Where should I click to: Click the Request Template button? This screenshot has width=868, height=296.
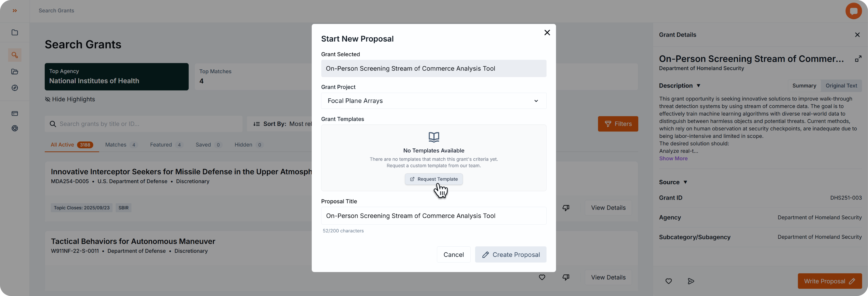(x=433, y=179)
